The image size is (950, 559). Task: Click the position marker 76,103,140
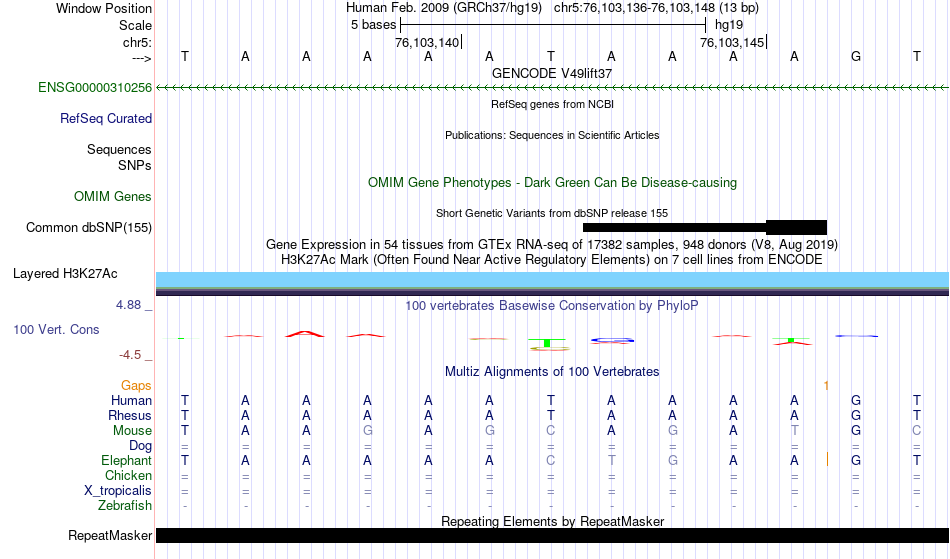click(x=427, y=42)
